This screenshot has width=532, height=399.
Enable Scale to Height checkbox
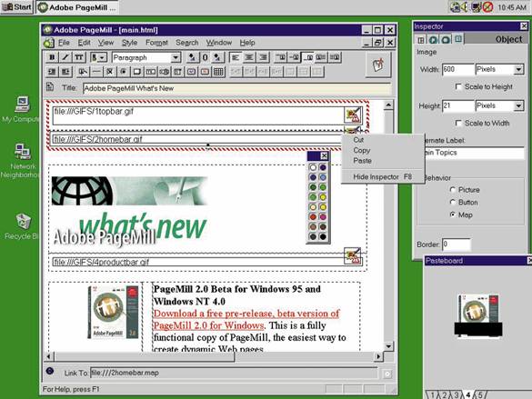coord(458,86)
